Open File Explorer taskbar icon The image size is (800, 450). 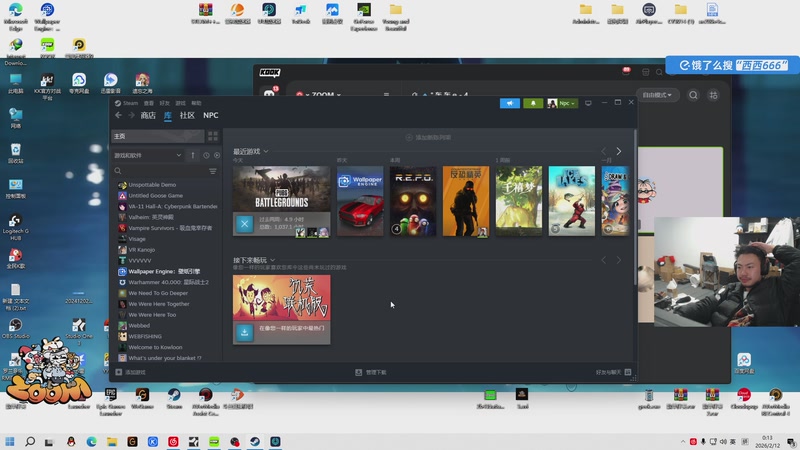click(112, 441)
